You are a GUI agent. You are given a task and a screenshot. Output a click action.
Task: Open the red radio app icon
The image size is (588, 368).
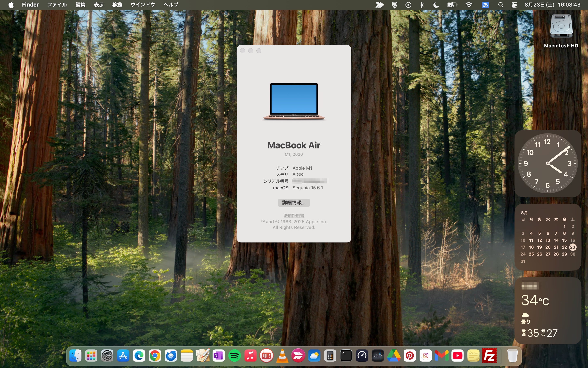point(266,356)
